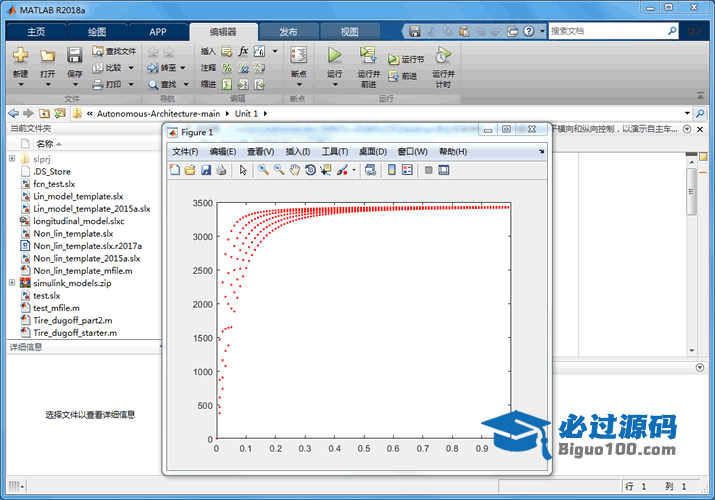Open Figure 1 Help (帮助) menu

(x=453, y=152)
